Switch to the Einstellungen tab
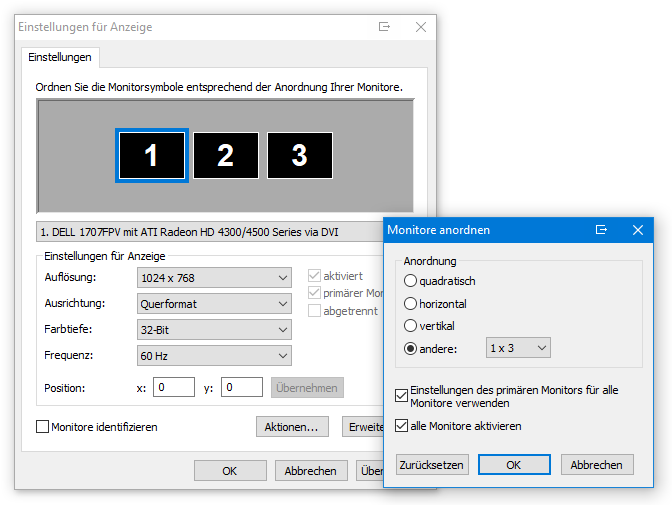Viewport: 672px width, 505px height. (60, 57)
